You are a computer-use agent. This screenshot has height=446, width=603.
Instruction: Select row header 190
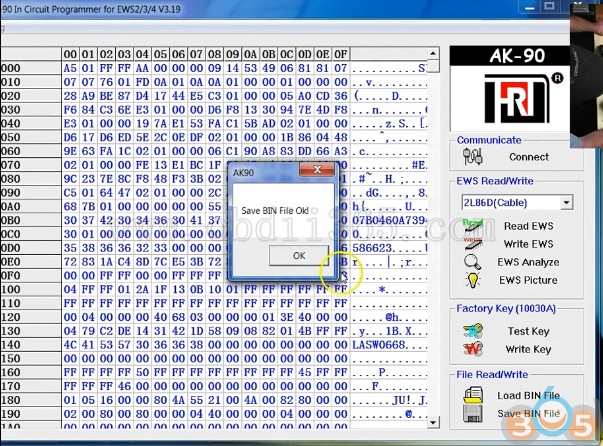[x=31, y=414]
